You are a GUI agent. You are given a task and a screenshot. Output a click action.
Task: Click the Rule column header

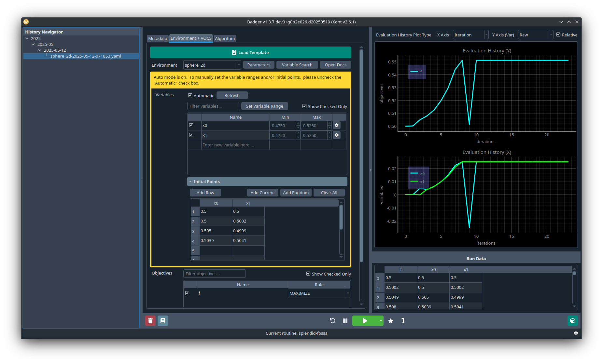tap(319, 285)
